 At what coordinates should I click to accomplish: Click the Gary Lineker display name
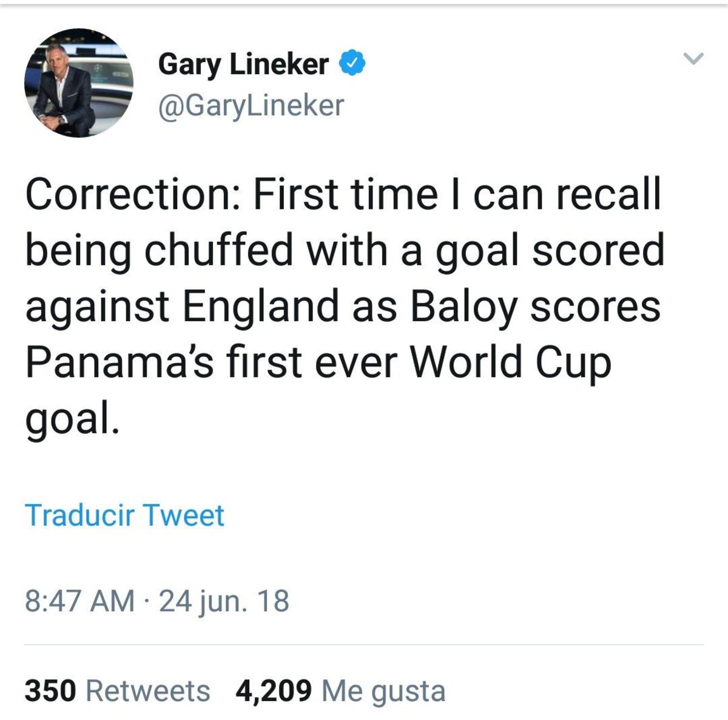pos(243,64)
